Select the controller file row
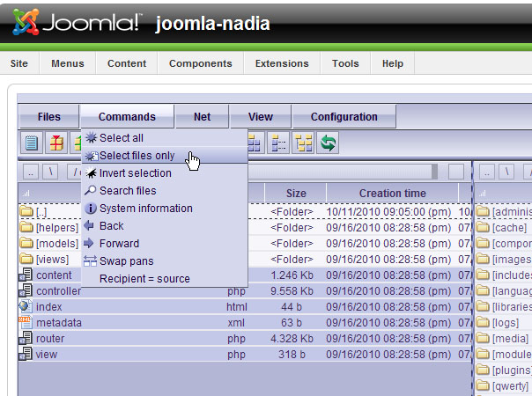 click(x=245, y=290)
